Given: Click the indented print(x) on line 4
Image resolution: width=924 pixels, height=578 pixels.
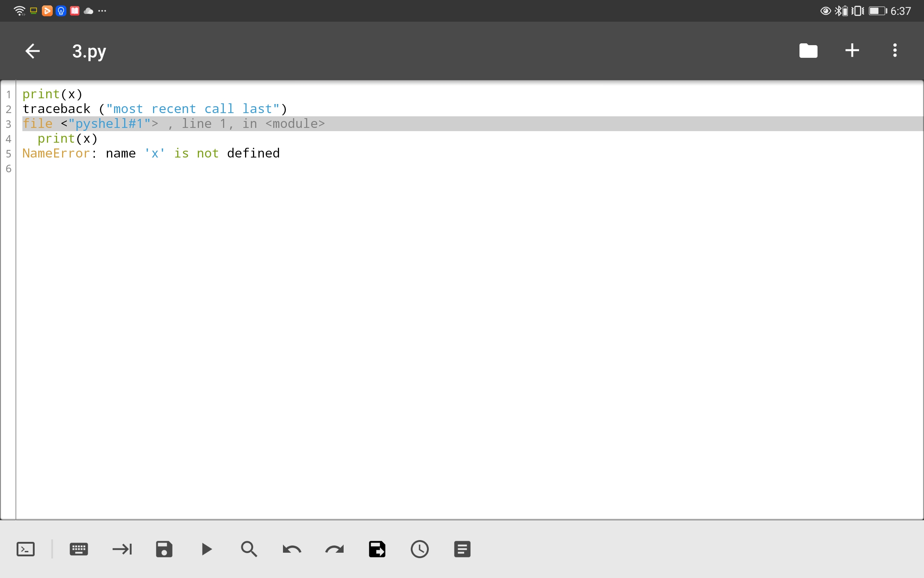Looking at the screenshot, I should (x=67, y=139).
